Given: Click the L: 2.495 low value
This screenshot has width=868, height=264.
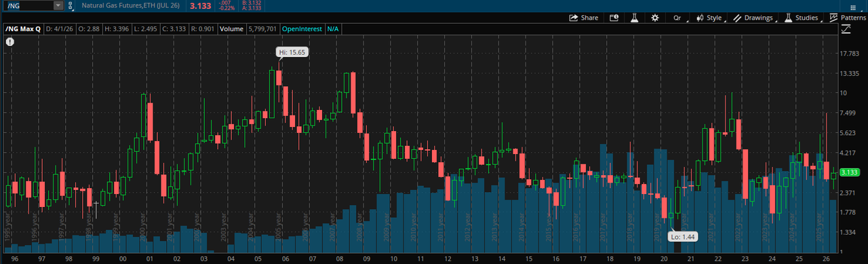Looking at the screenshot, I should point(145,29).
